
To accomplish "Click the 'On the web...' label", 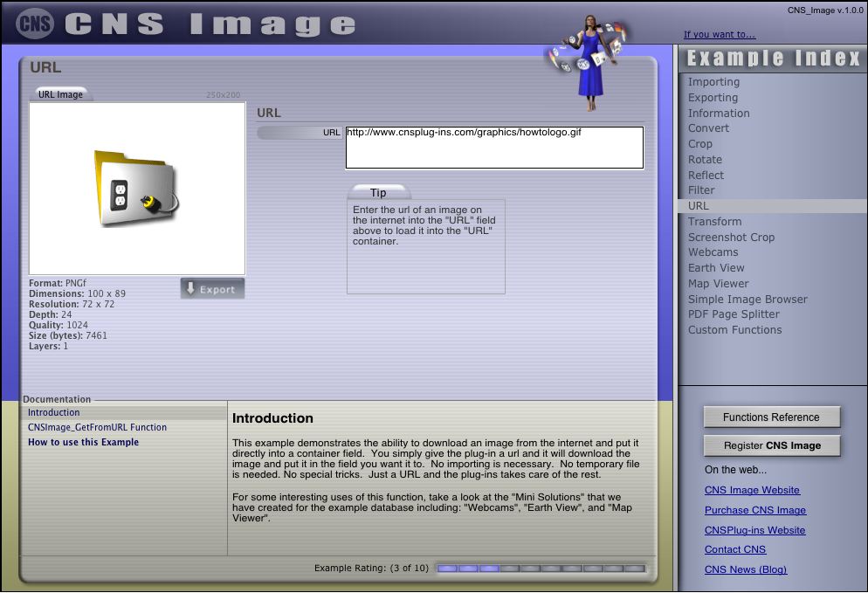I will coord(735,470).
